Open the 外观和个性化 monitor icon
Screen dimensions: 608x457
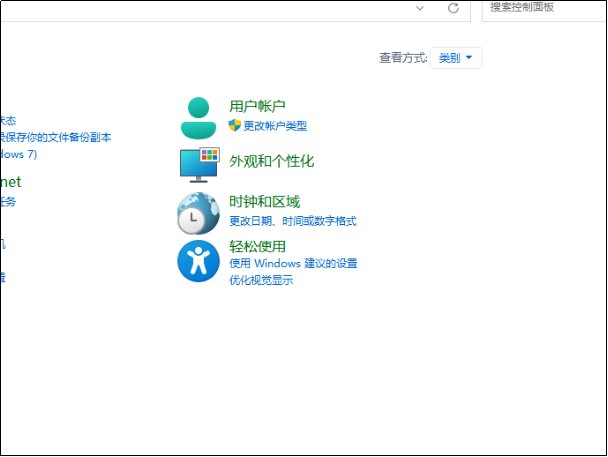[x=199, y=165]
